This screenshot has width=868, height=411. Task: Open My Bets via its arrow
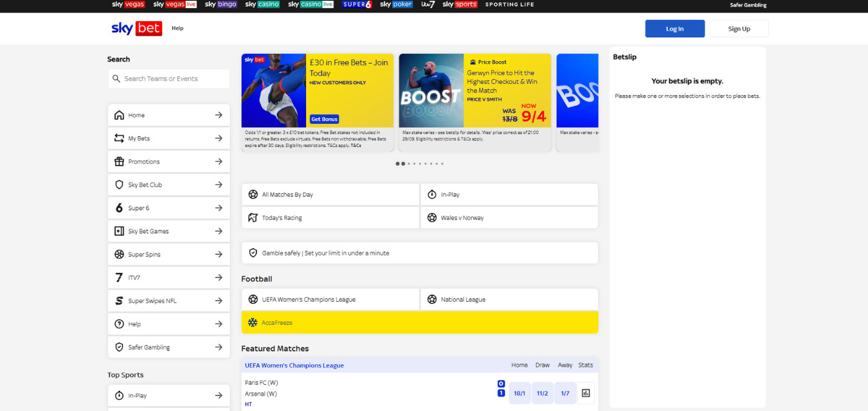click(x=219, y=139)
